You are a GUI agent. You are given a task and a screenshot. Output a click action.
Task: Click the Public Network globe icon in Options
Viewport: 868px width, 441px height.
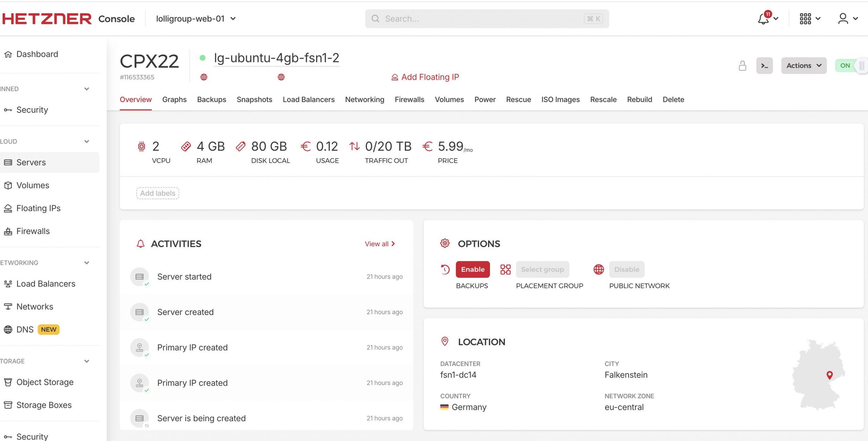599,269
